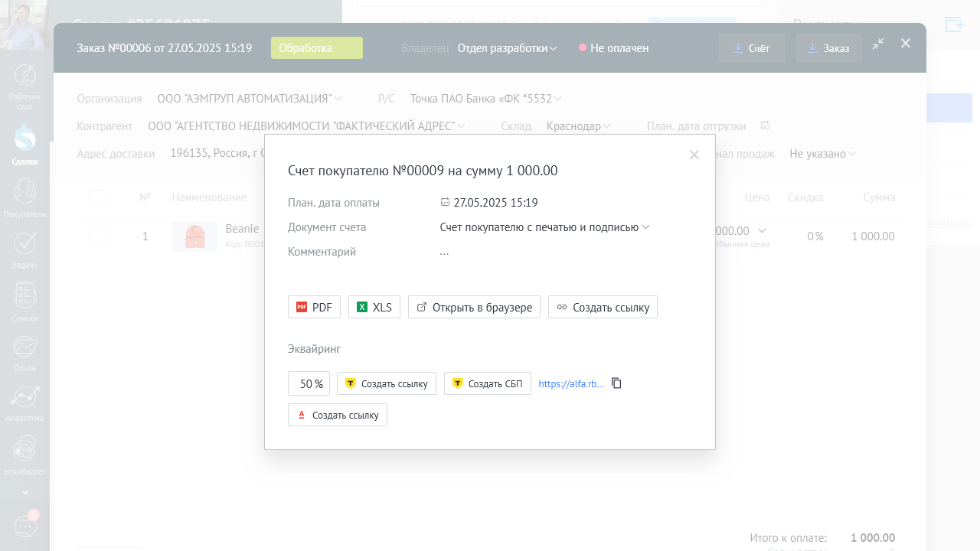Viewport: 980px width, 551px height.
Task: Click Сумма column header
Action: point(879,197)
